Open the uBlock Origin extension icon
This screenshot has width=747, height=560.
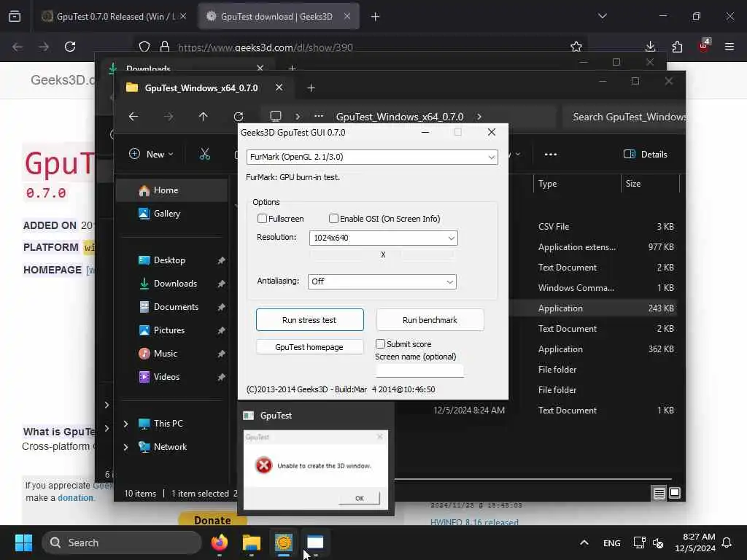tap(704, 46)
